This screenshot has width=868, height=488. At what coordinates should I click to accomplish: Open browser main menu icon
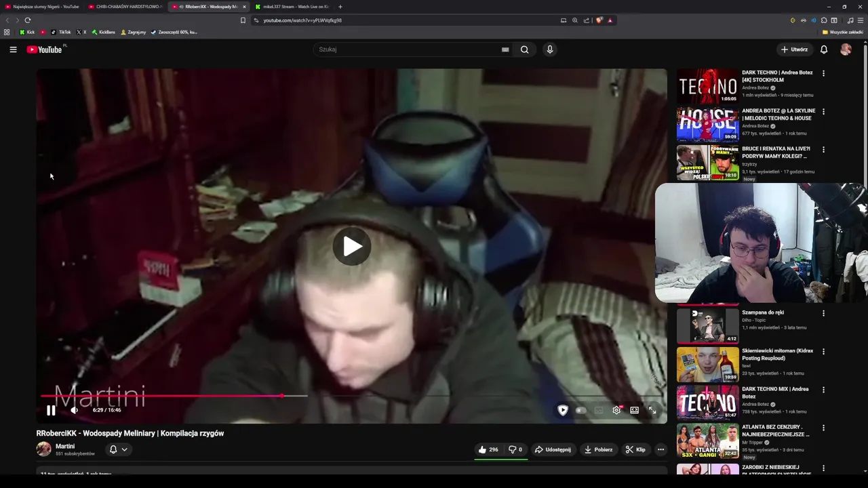coord(861,20)
